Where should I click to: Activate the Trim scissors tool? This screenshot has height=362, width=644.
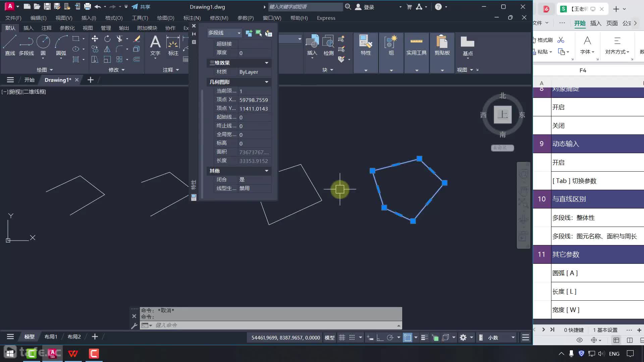pos(119,39)
